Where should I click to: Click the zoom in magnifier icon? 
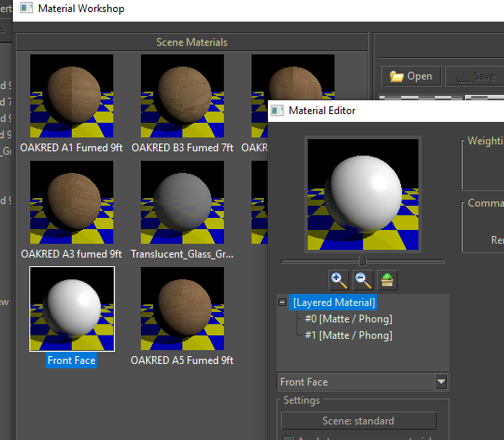coord(339,280)
